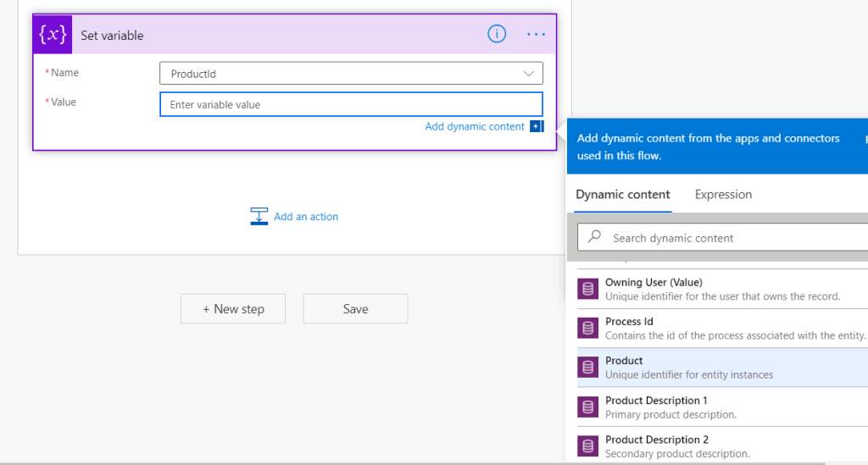Click the Search dynamic content box
Image resolution: width=868 pixels, height=465 pixels.
(729, 238)
